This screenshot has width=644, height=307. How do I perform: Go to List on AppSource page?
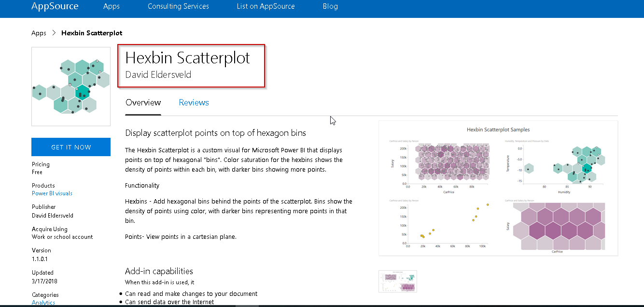pos(266,6)
